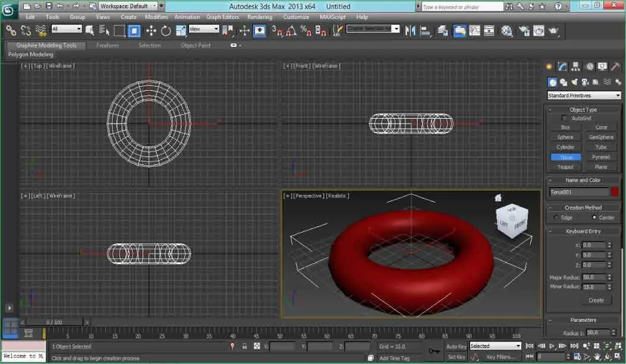Choose the Teapot primitive button
Screen dimensions: 626x364
point(565,167)
